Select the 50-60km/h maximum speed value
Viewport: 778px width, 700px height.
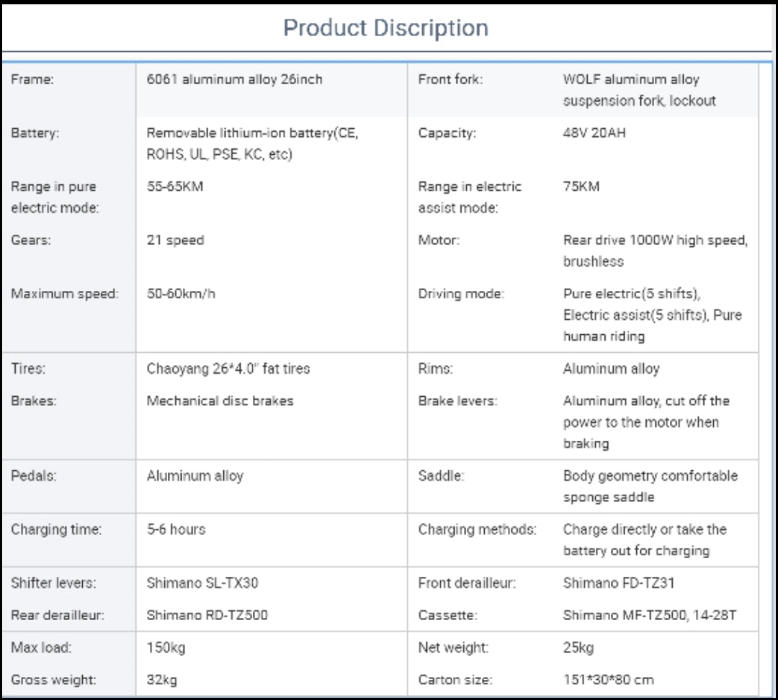click(181, 293)
